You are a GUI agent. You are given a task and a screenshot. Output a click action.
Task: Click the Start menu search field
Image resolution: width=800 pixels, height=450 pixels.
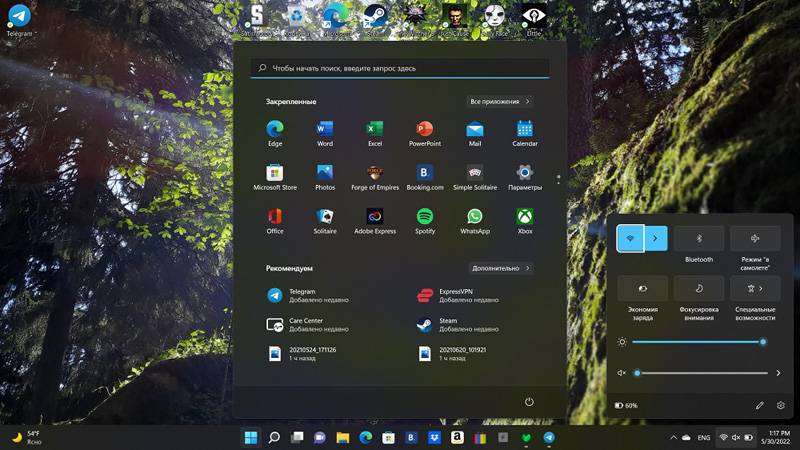point(399,68)
